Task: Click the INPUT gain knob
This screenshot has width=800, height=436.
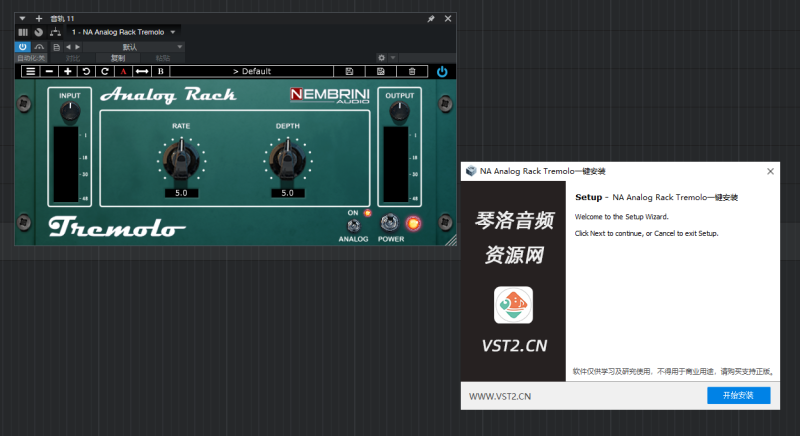Action: click(x=70, y=111)
